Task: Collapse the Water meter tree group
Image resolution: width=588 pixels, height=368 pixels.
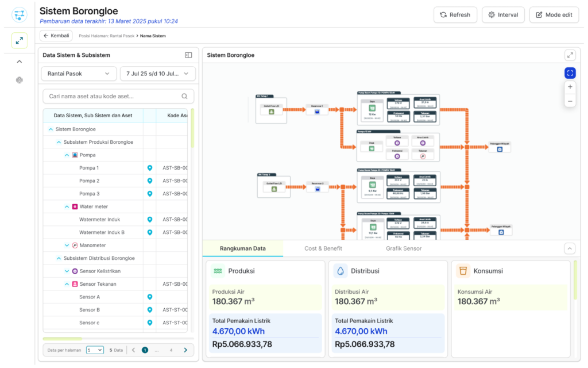Action: click(67, 206)
